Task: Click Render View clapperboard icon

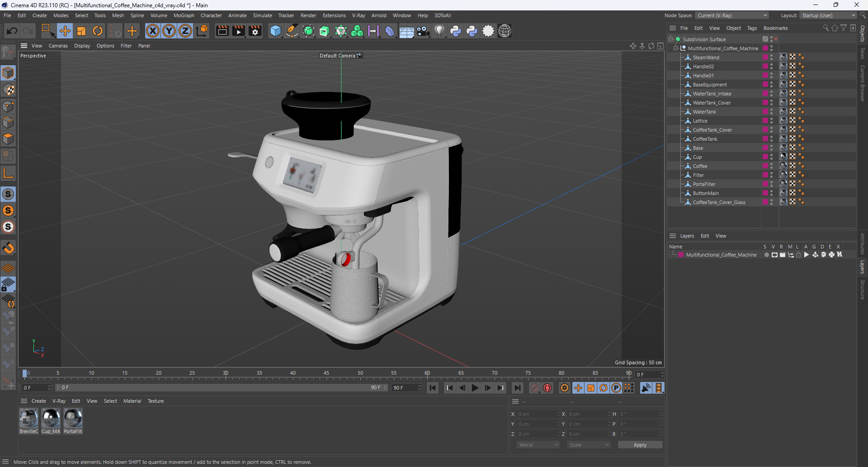Action: [x=222, y=31]
